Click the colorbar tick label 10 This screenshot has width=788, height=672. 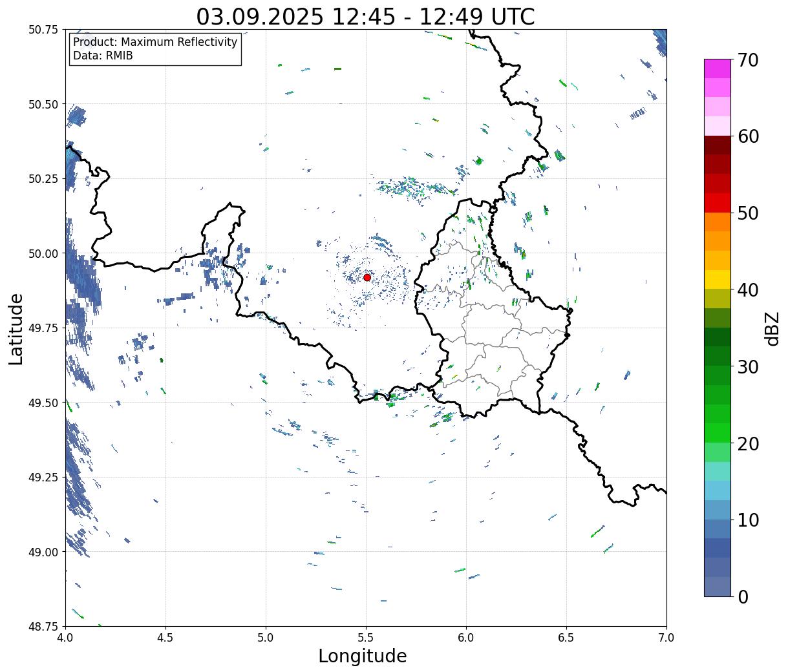748,520
